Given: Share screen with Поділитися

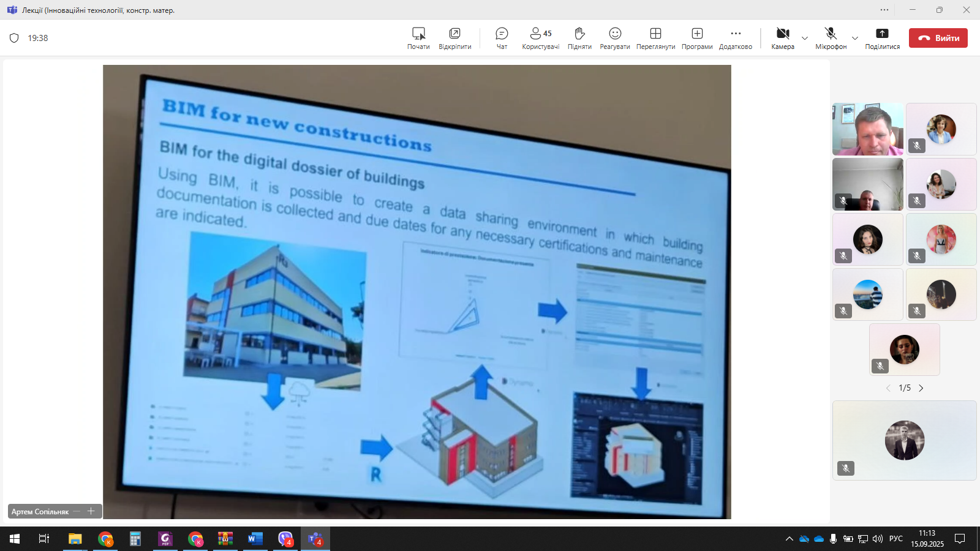Looking at the screenshot, I should tap(882, 38).
